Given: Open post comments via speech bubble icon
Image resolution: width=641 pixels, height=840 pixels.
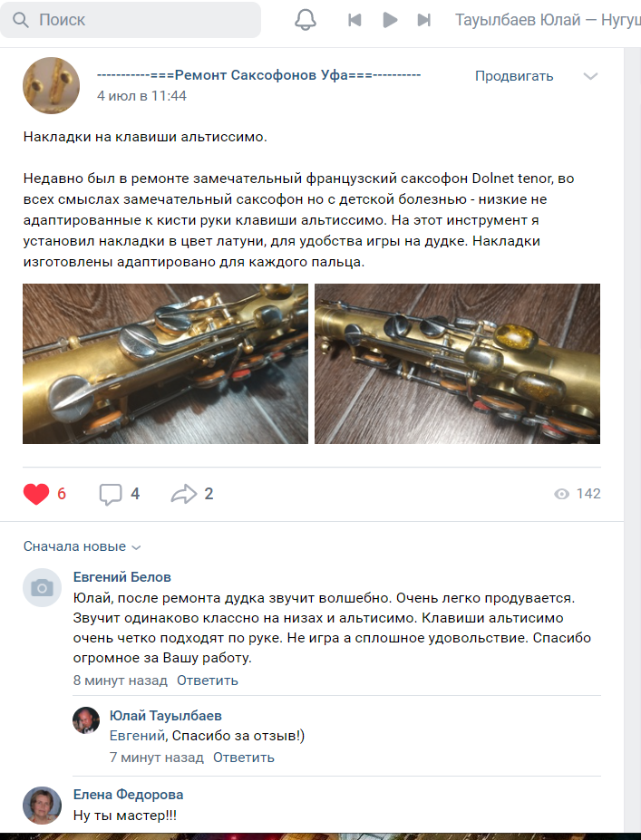Looking at the screenshot, I should 111,494.
